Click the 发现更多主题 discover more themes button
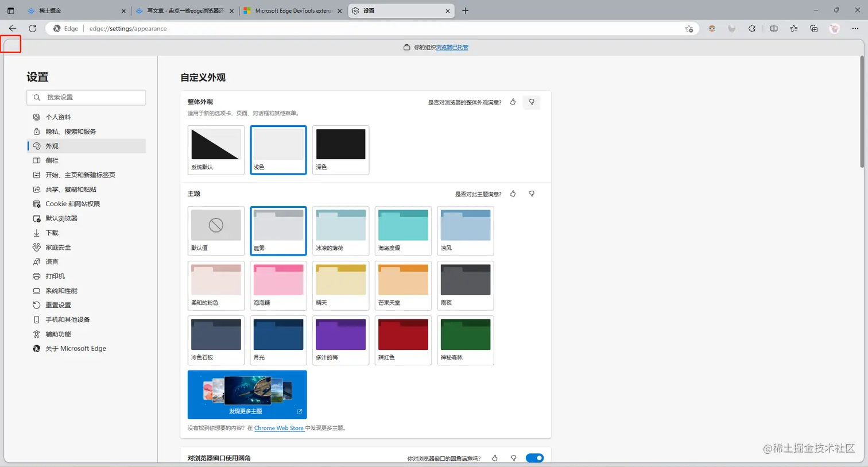 point(247,395)
